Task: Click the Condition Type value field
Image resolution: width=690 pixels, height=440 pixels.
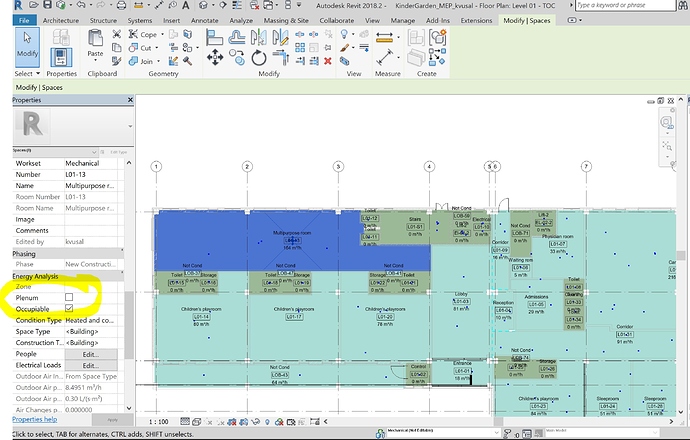Action: coord(91,320)
